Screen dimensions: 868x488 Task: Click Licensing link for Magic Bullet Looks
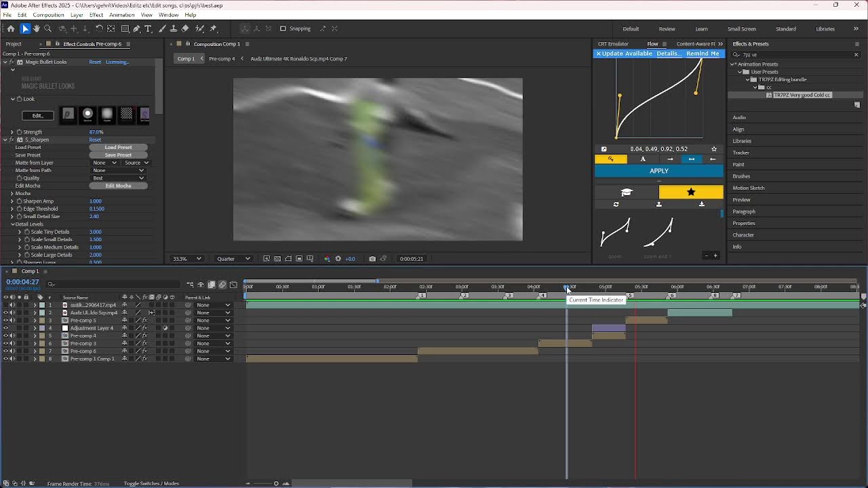[117, 62]
